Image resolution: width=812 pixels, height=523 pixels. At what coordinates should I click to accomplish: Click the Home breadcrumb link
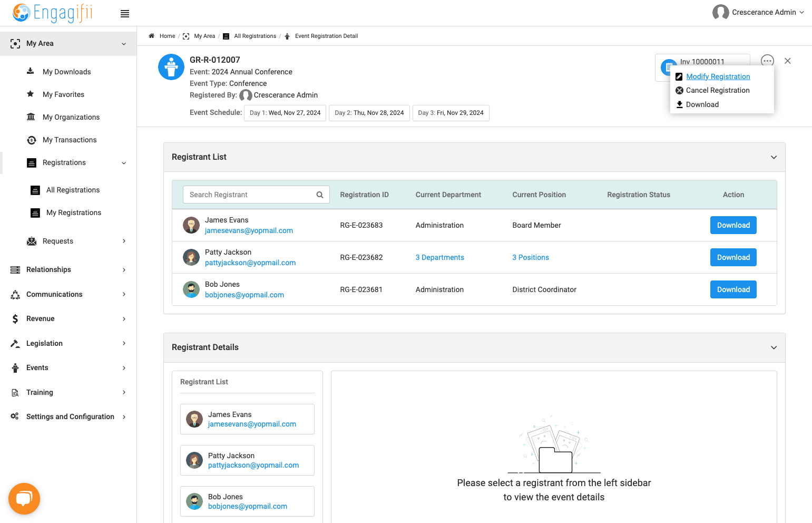[167, 36]
